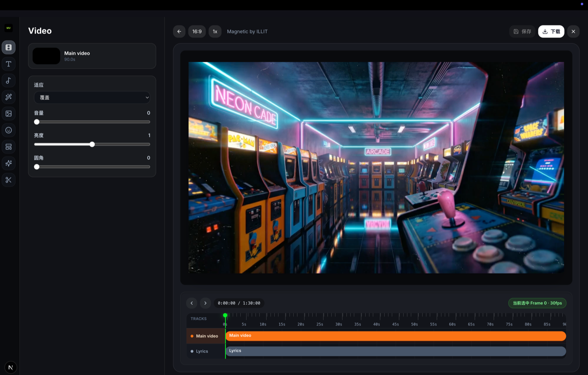This screenshot has width=588, height=375.
Task: Click the 60s mark on the timeline ruler
Action: (452, 325)
